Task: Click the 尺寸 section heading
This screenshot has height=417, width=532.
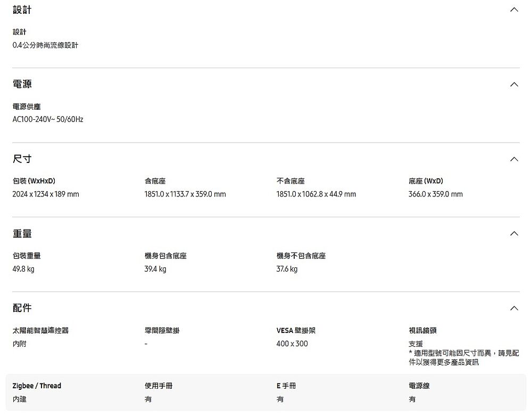Action: 22,159
